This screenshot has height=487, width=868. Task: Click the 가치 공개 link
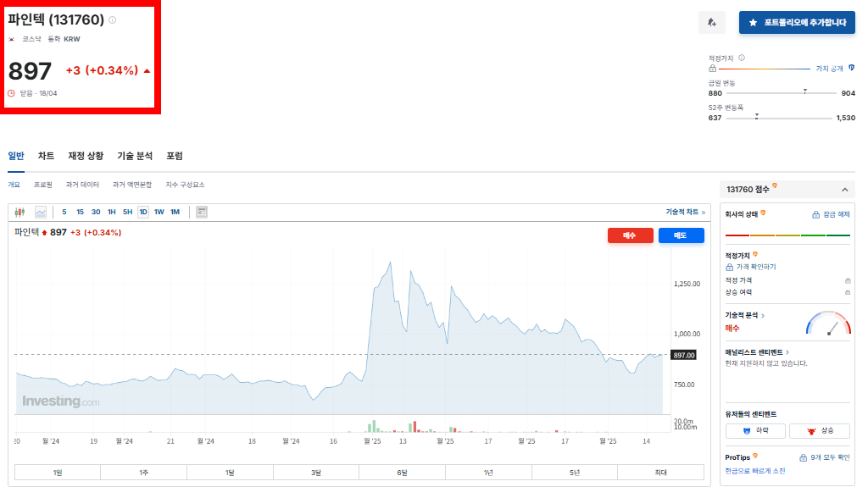click(829, 69)
